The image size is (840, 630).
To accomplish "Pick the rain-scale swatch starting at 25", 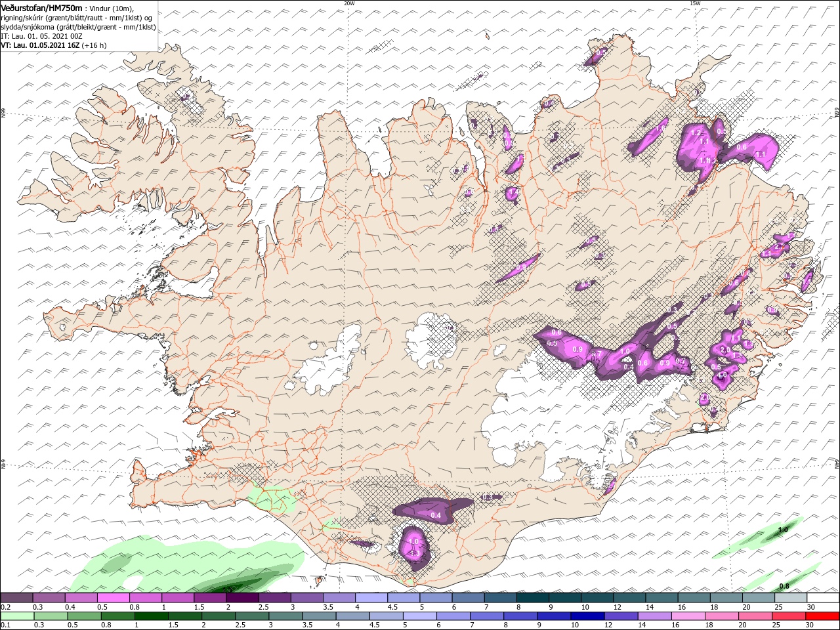I will 789,616.
